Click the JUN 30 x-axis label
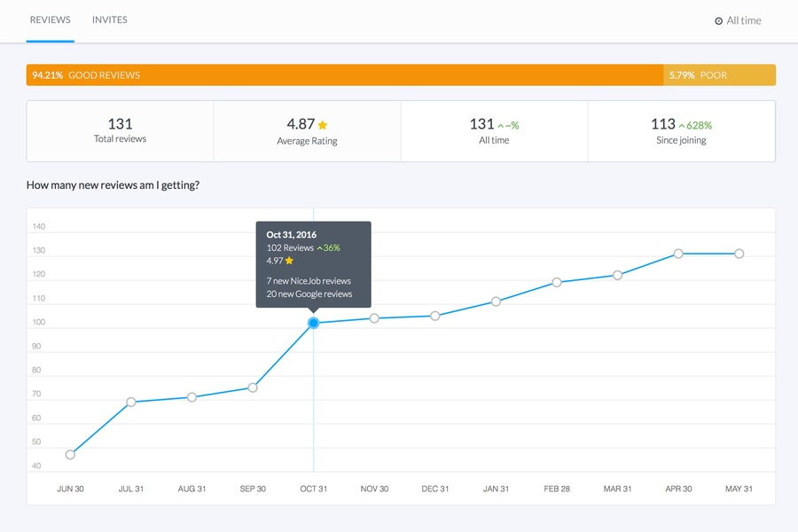798x532 pixels. [70, 489]
